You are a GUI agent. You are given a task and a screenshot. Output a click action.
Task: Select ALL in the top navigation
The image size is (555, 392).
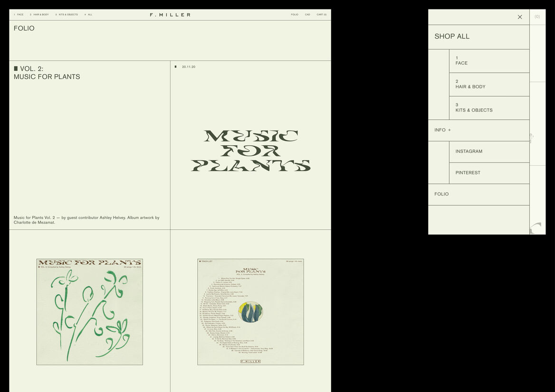[90, 15]
